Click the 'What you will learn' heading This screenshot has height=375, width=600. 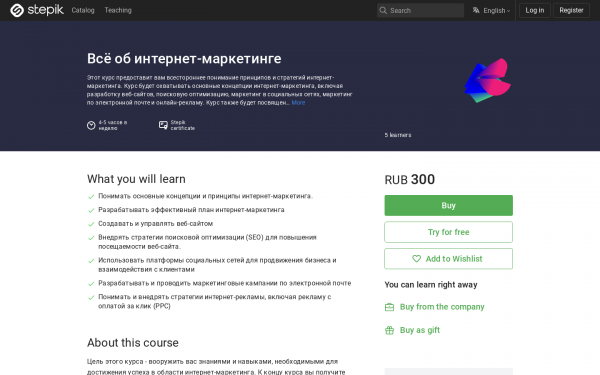click(136, 179)
